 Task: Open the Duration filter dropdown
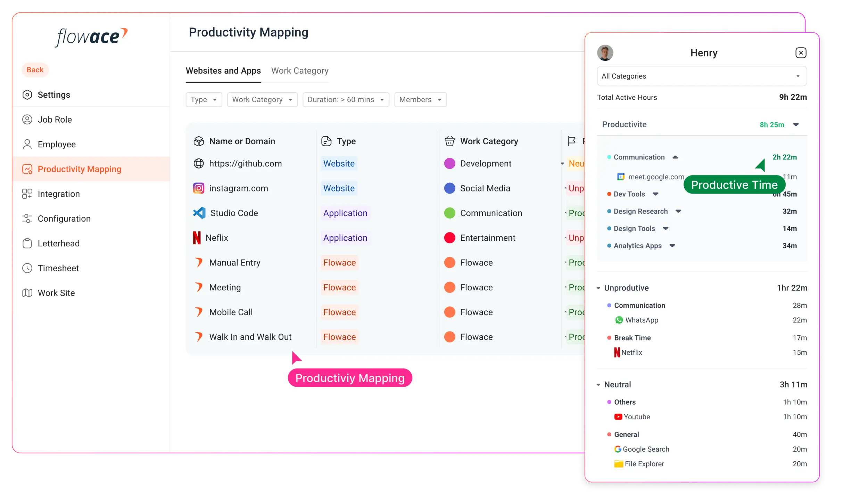346,100
